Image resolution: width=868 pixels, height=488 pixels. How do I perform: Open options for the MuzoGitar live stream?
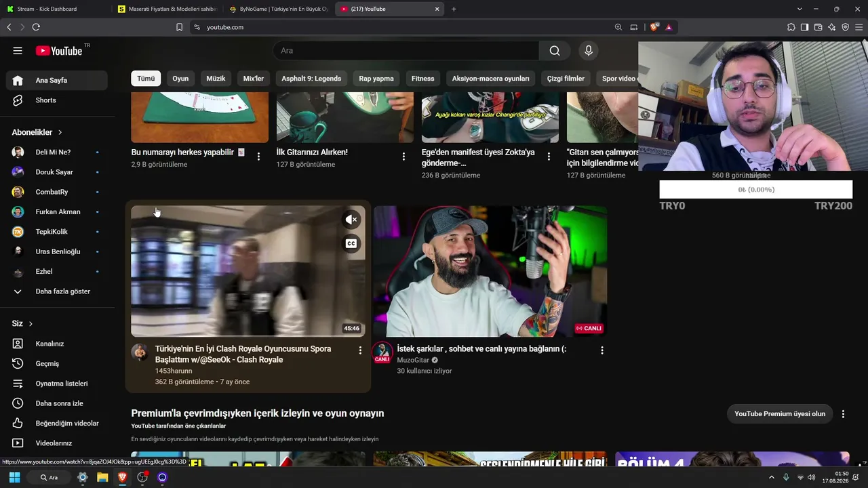(601, 350)
